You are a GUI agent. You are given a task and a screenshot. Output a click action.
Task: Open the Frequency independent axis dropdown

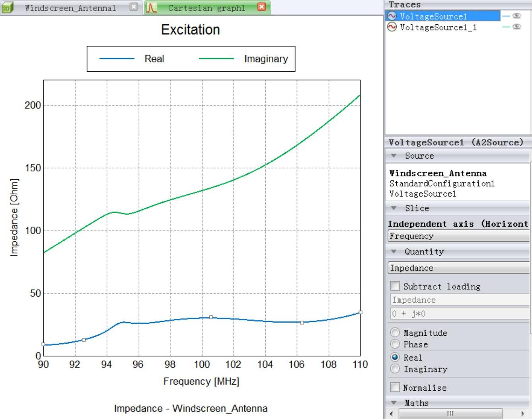(x=458, y=236)
